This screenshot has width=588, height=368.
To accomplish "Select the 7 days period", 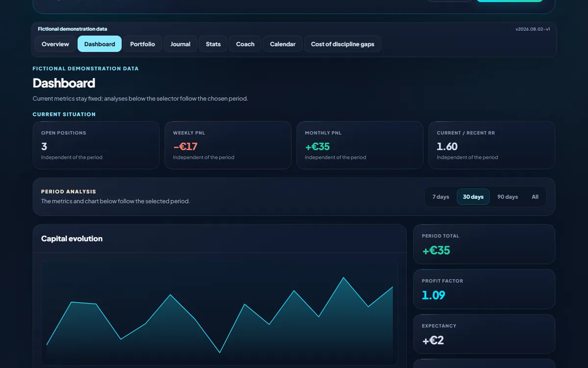I will click(x=441, y=197).
